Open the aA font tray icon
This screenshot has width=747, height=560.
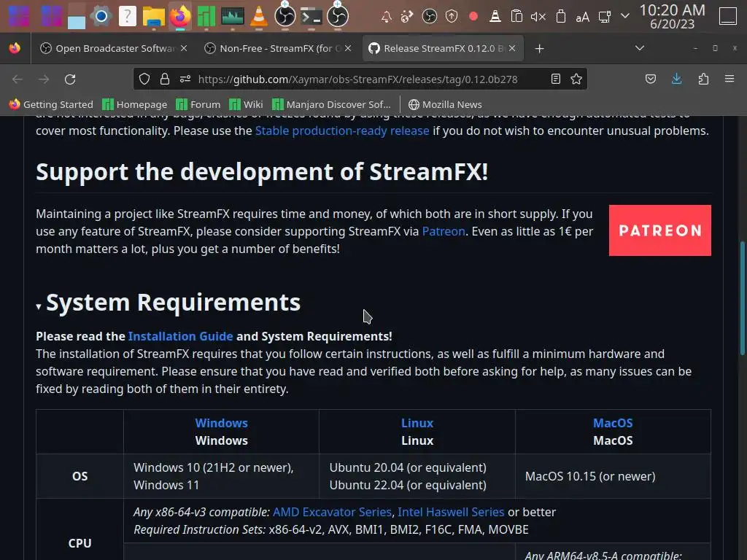(582, 17)
